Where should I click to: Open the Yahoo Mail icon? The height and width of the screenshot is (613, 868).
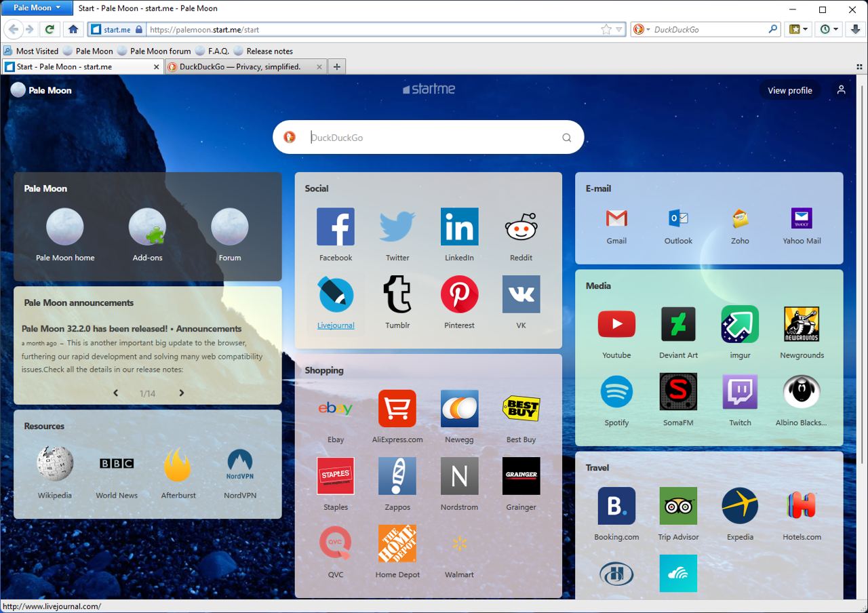(x=802, y=218)
